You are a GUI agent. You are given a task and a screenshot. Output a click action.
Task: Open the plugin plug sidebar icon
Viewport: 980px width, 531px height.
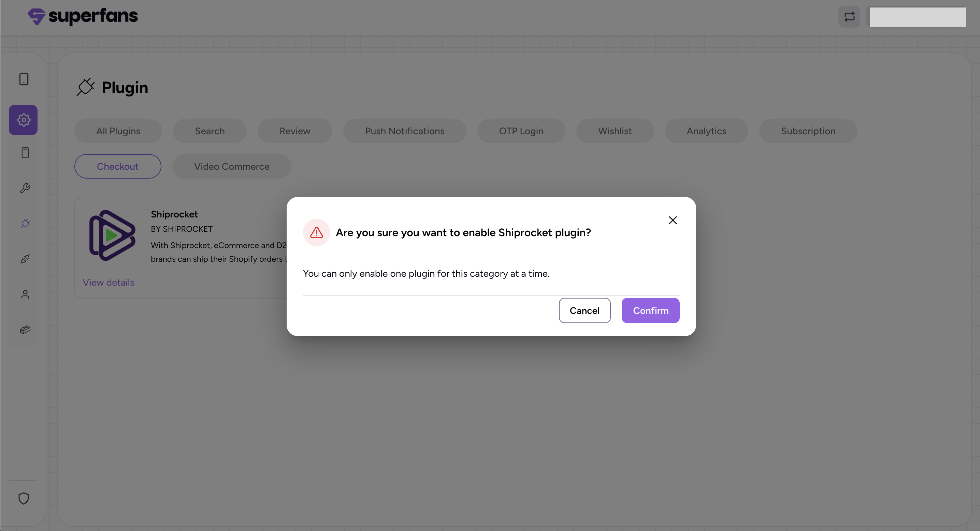coord(25,224)
